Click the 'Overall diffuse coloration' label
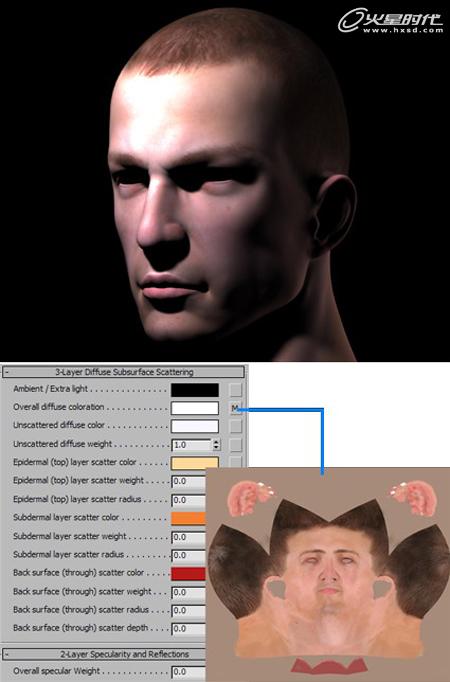This screenshot has width=450, height=682. [59, 407]
